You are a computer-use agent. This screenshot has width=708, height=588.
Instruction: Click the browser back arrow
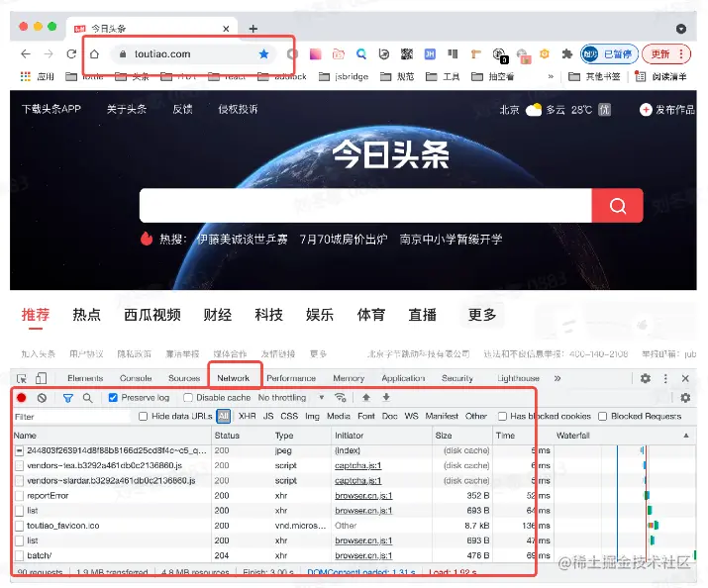coord(26,54)
